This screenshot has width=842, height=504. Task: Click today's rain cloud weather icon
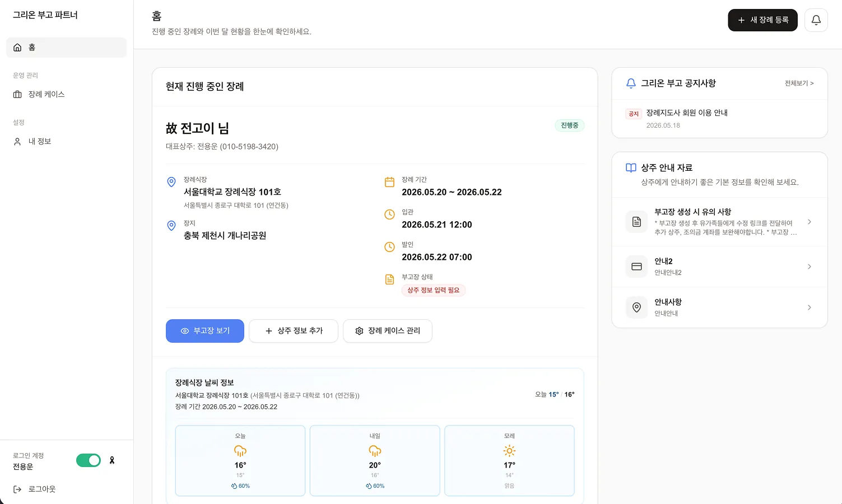tap(240, 451)
